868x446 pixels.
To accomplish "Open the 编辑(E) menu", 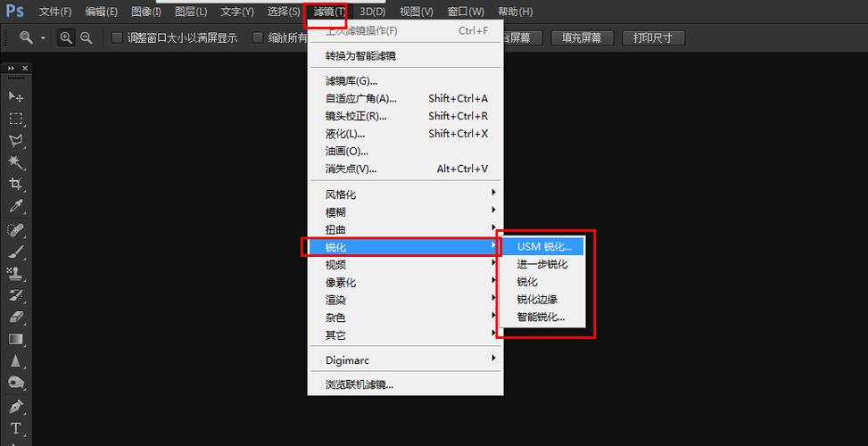I will tap(102, 11).
